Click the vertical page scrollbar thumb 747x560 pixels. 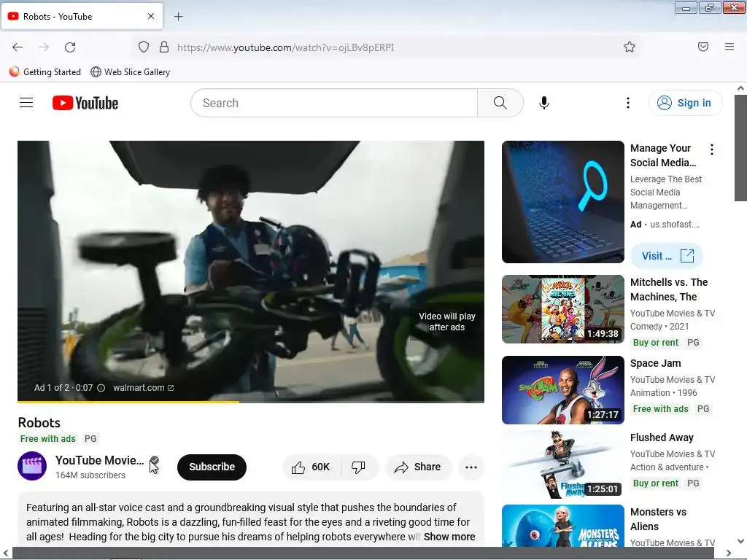(x=740, y=147)
